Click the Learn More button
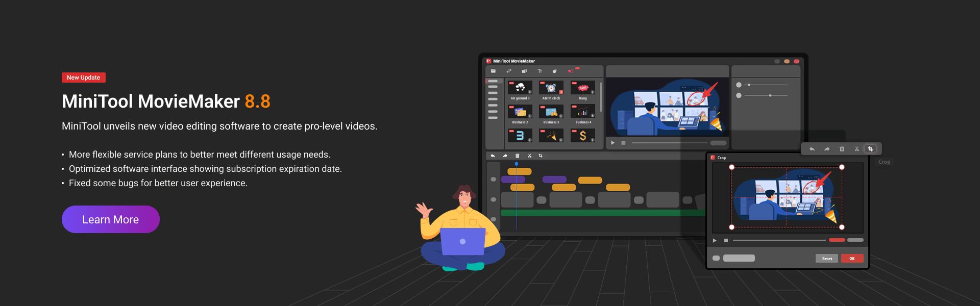This screenshot has width=980, height=306. [111, 219]
